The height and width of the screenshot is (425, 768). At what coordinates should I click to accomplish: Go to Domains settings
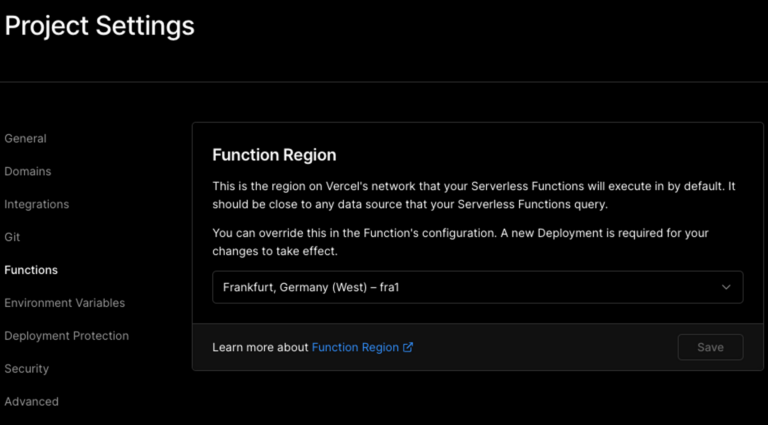click(x=28, y=171)
